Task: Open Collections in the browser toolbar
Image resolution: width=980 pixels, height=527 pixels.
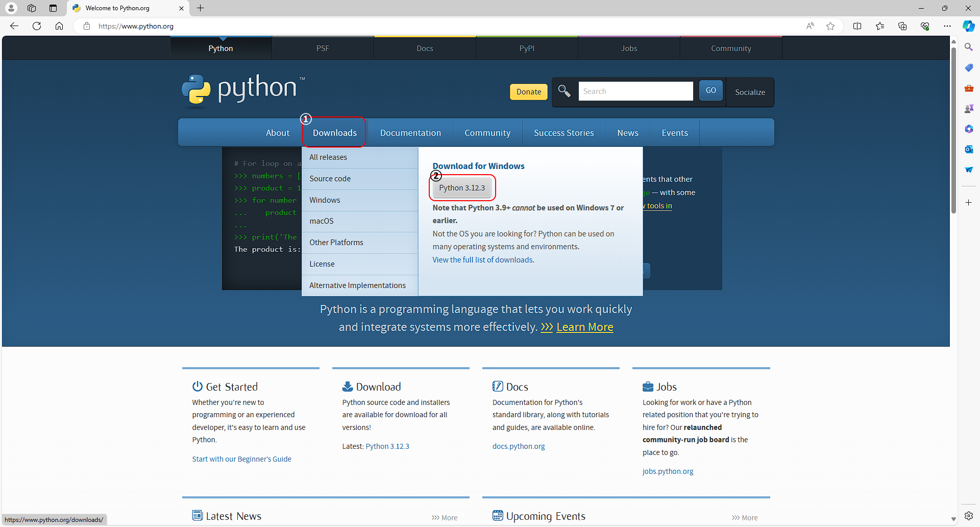Action: click(902, 26)
